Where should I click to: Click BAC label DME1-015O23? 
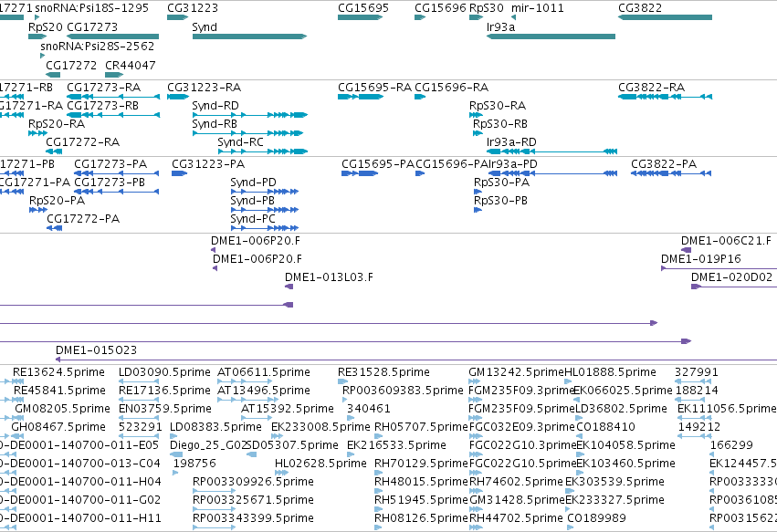click(x=96, y=350)
